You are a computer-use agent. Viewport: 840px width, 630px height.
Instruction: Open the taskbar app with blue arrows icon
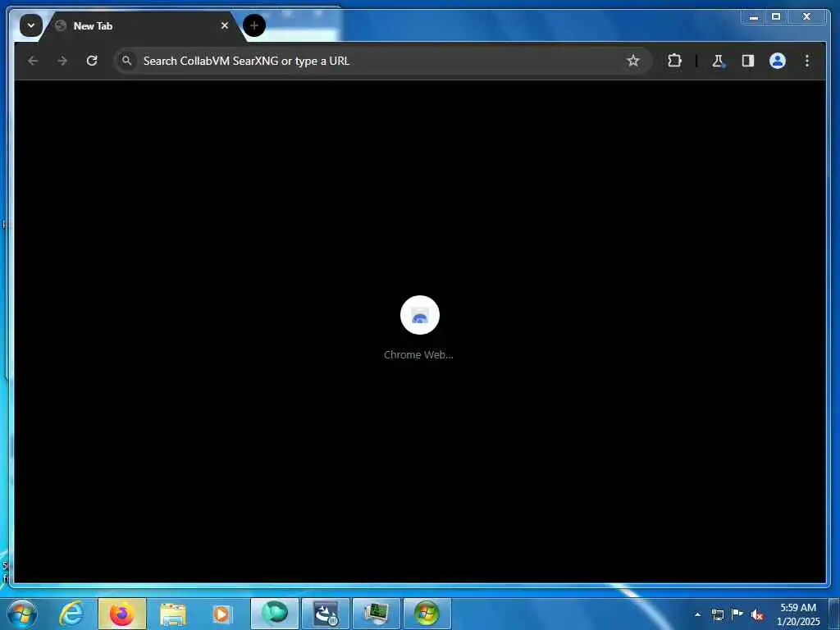pos(325,614)
